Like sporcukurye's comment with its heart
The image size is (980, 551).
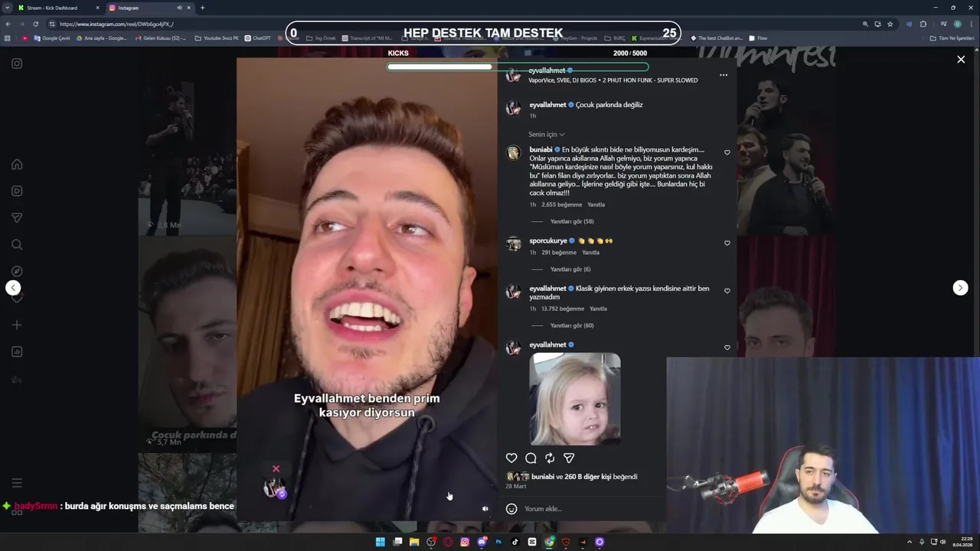tap(727, 243)
